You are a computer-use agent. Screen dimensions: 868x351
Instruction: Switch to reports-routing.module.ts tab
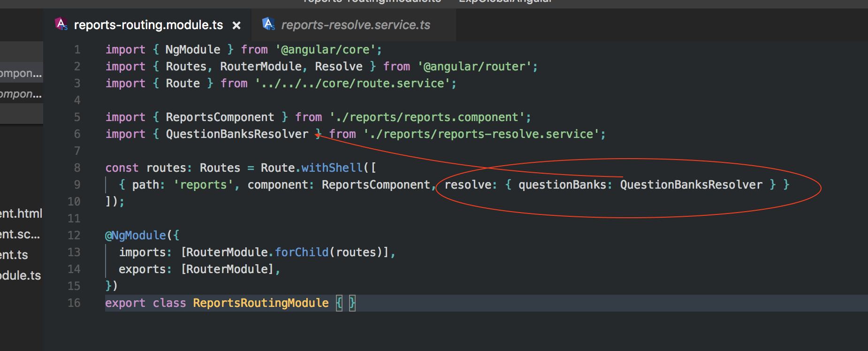point(148,25)
